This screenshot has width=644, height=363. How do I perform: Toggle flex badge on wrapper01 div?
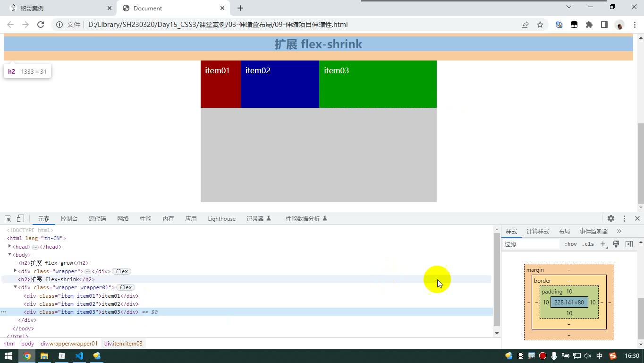click(x=126, y=287)
